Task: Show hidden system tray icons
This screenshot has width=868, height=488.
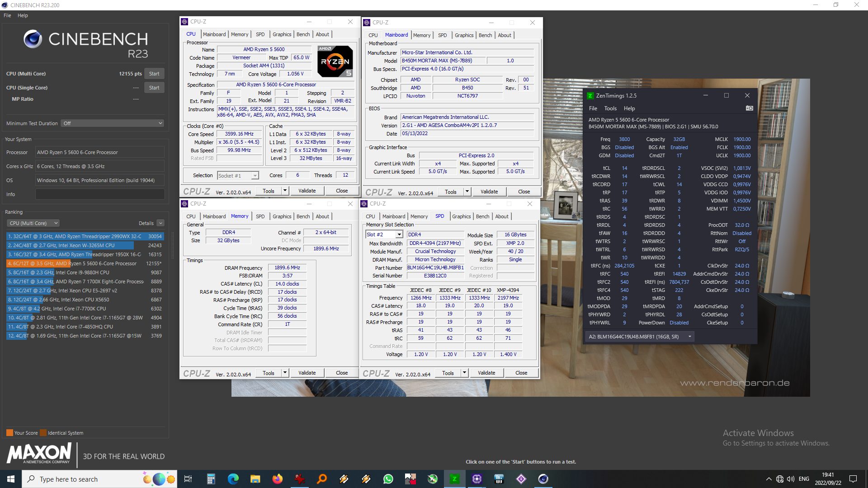Action: (769, 479)
